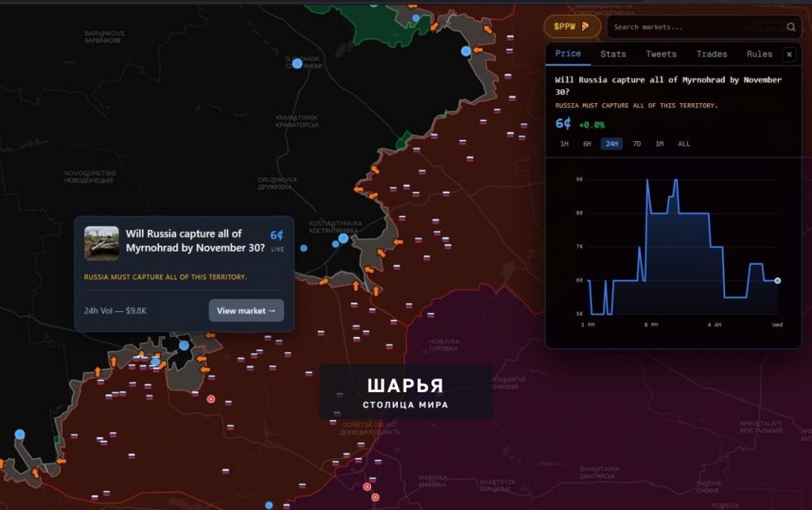The width and height of the screenshot is (812, 510).
Task: Click the Barvinkove city label on the map
Action: 104,37
